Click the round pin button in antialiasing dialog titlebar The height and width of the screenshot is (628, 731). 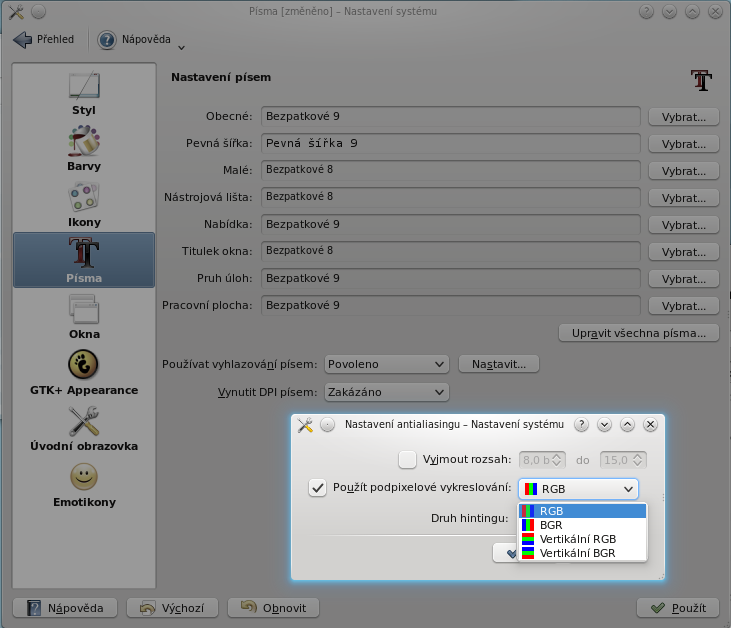pos(328,425)
